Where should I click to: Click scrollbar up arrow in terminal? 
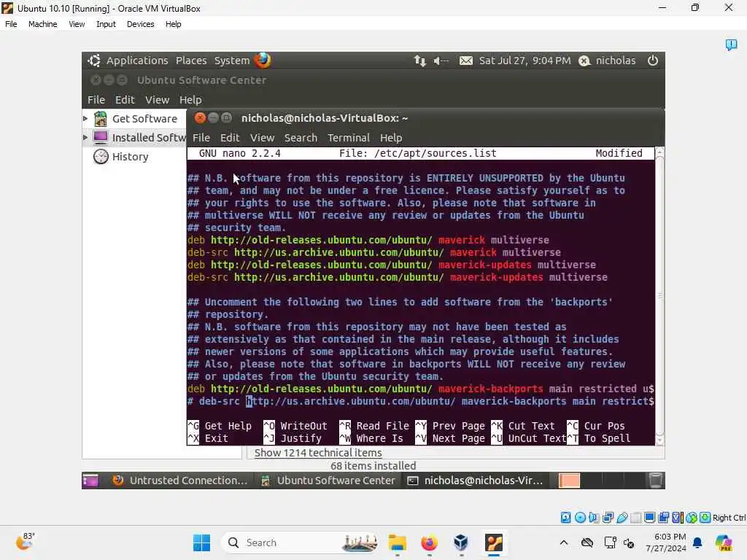(x=659, y=152)
